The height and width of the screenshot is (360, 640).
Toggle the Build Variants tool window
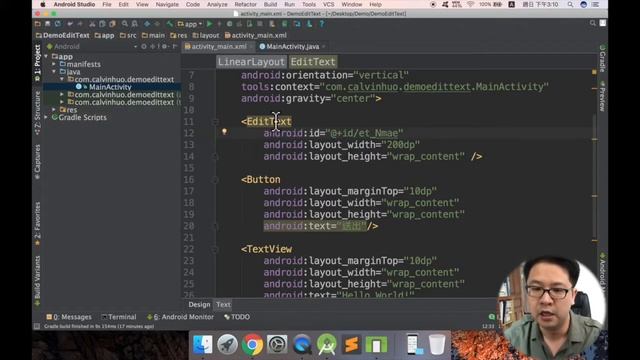(x=37, y=281)
